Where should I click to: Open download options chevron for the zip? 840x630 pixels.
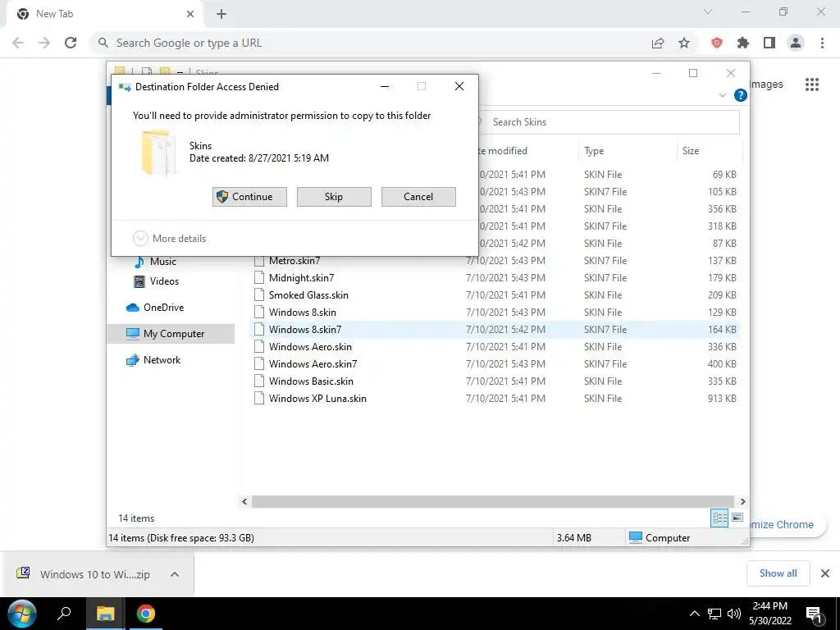click(x=175, y=574)
